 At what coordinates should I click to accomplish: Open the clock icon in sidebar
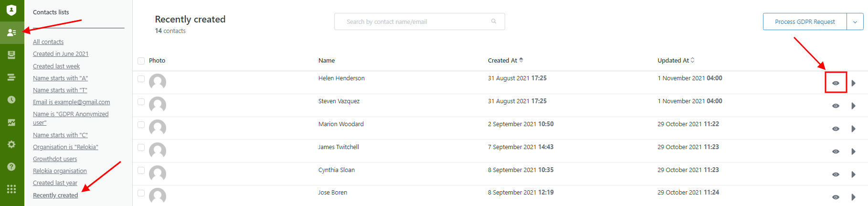click(11, 99)
